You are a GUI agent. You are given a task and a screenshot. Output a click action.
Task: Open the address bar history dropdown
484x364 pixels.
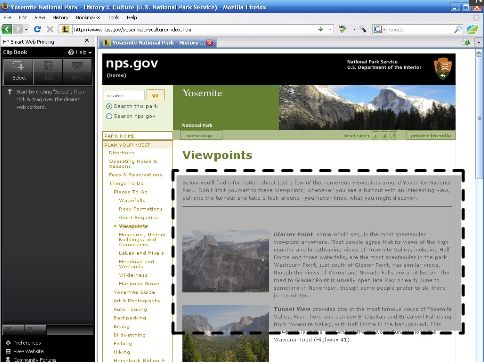[x=330, y=30]
